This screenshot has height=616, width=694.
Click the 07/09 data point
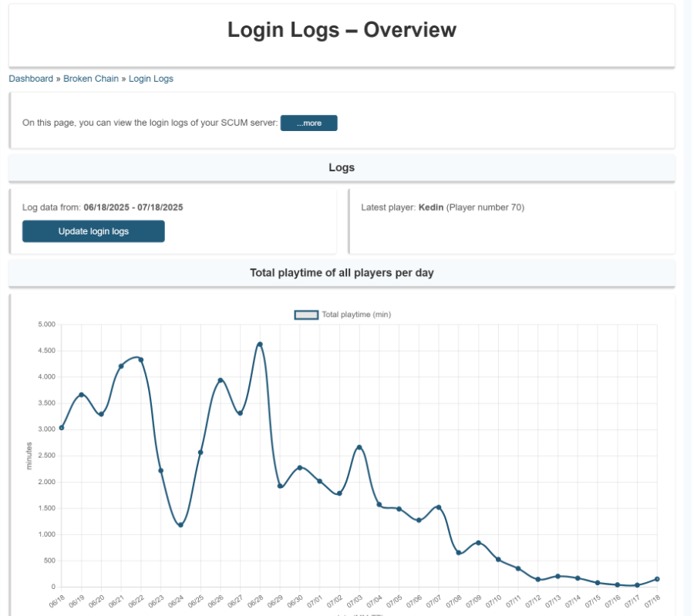(478, 543)
